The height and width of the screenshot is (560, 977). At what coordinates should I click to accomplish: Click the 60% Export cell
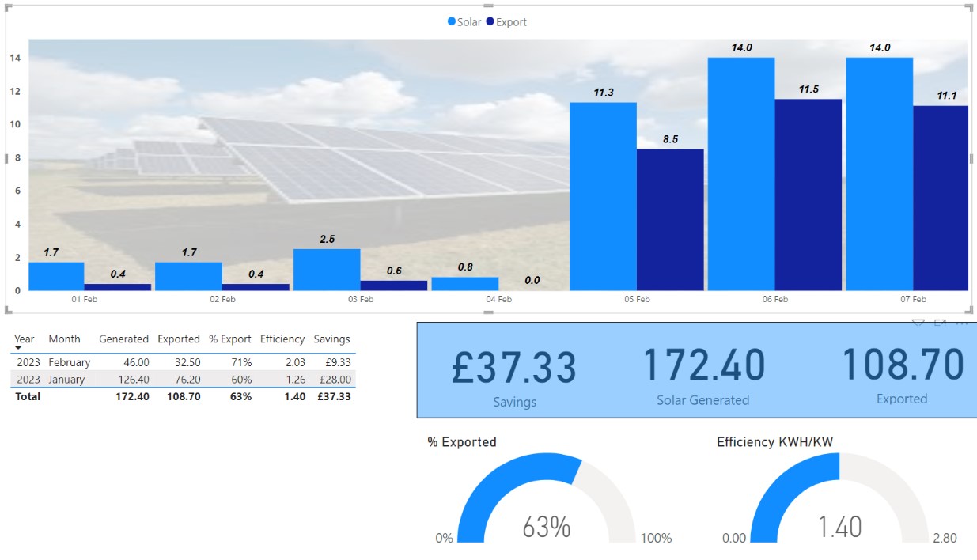click(x=241, y=380)
